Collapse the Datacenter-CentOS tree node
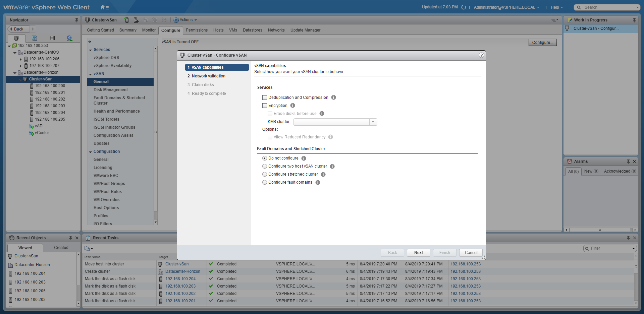The width and height of the screenshot is (644, 314). coord(15,53)
